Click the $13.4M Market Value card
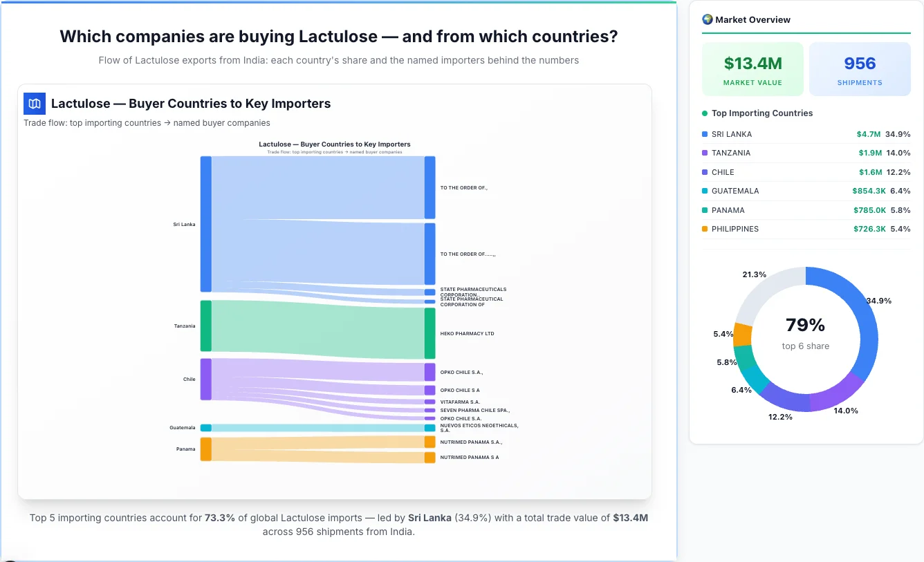Viewport: 924px width, 562px height. click(x=752, y=68)
